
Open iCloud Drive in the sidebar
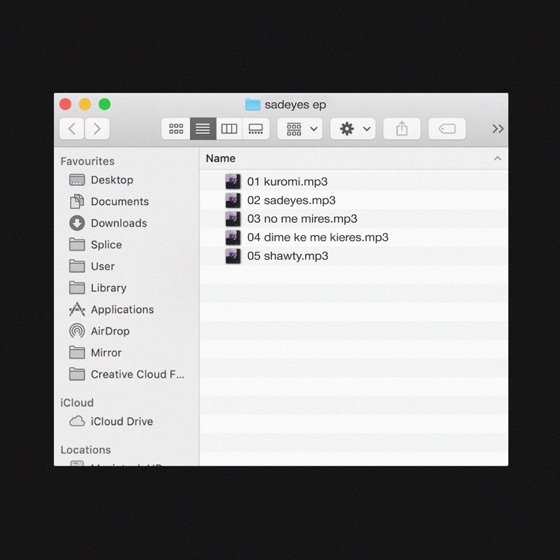coord(126,421)
